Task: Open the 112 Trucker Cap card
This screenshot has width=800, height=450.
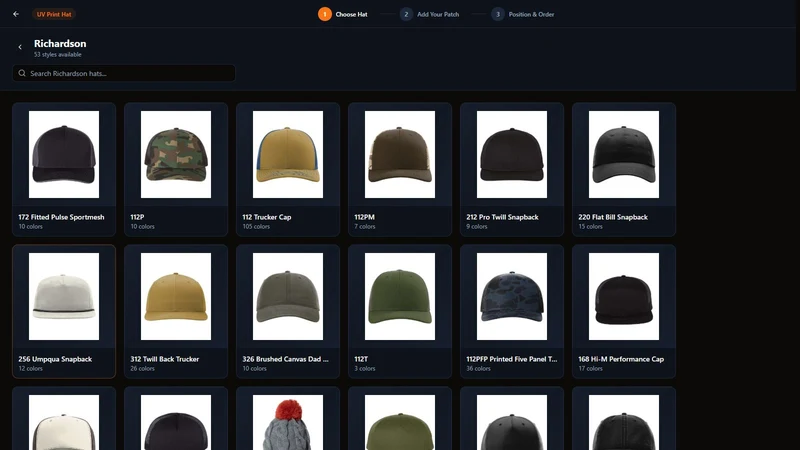Action: (x=288, y=169)
